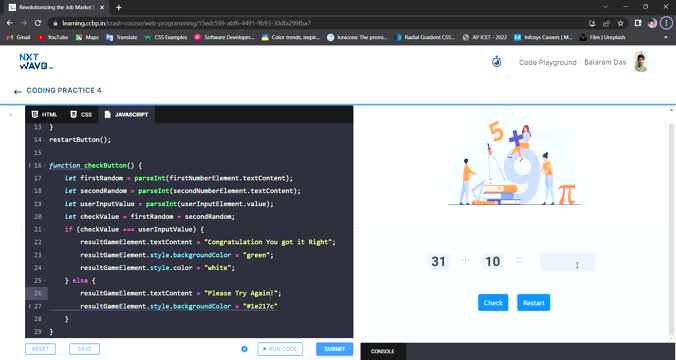Image resolution: width=676 pixels, height=360 pixels.
Task: Show more bookmarks overflow arrow
Action: pos(666,38)
